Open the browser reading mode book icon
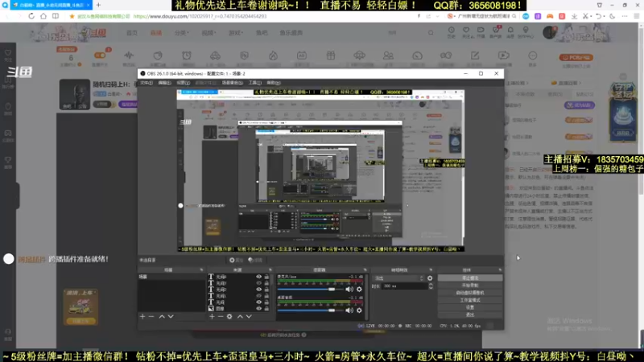This screenshot has width=644, height=362. coord(56,16)
